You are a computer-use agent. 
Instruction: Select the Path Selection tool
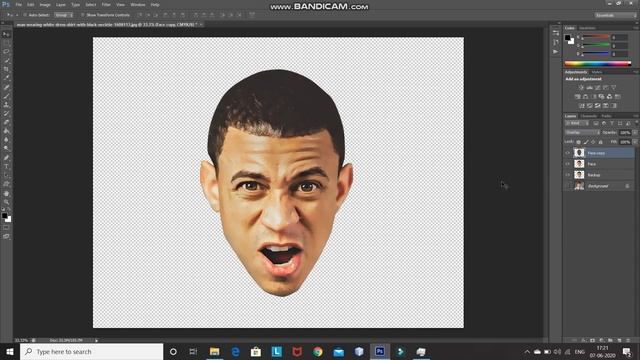(x=6, y=175)
